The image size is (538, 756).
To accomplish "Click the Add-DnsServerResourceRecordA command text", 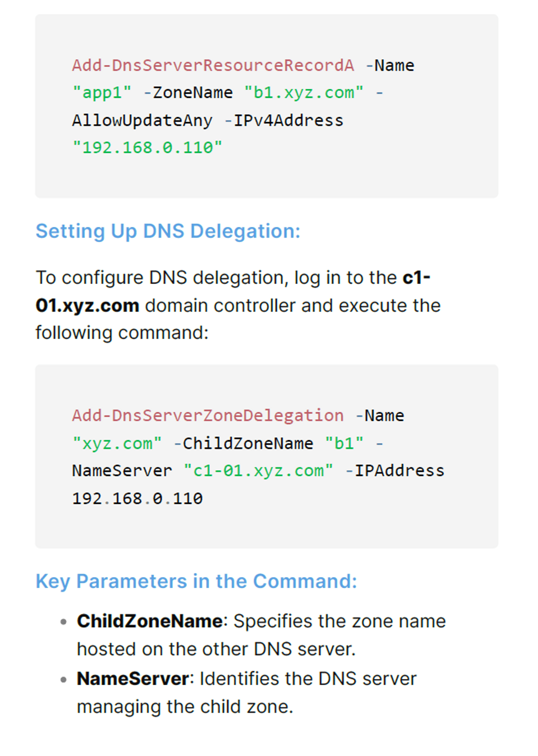I will pos(213,66).
